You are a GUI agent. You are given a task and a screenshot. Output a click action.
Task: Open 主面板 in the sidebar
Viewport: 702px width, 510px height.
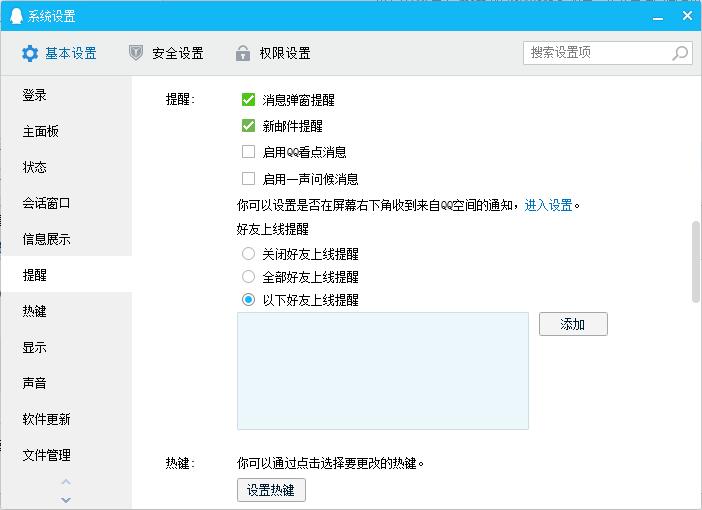coord(66,131)
